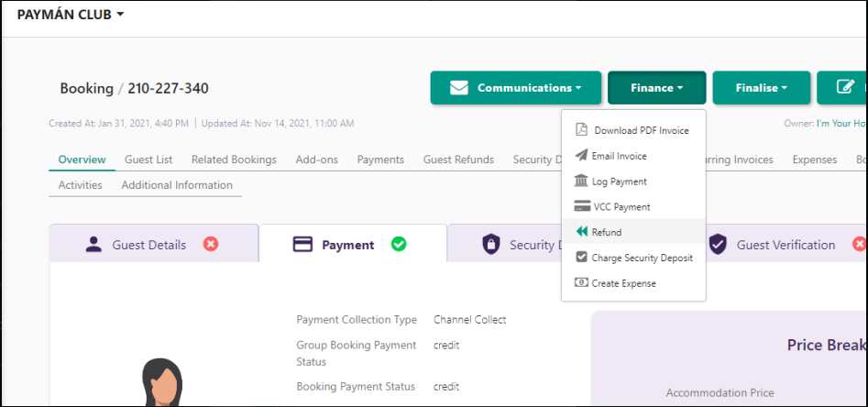868x407 pixels.
Task: Expand the PAYMÁN CLUB dropdown
Action: point(71,15)
